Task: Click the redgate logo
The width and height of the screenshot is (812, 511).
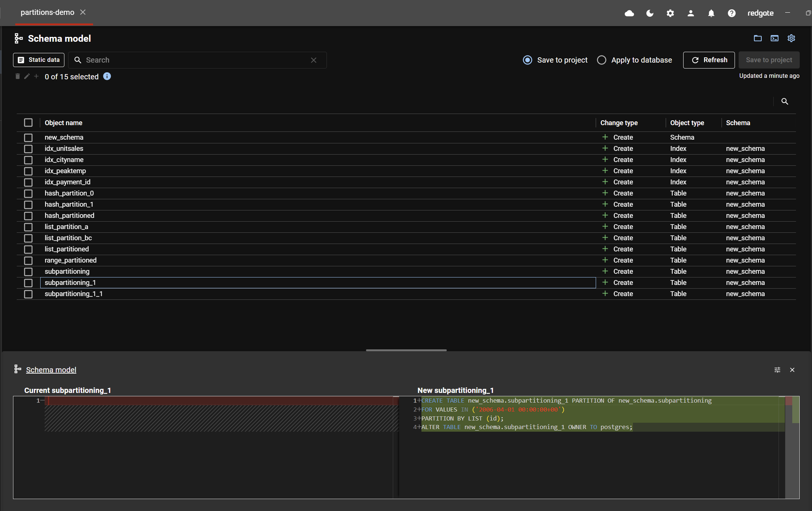Action: 760,13
